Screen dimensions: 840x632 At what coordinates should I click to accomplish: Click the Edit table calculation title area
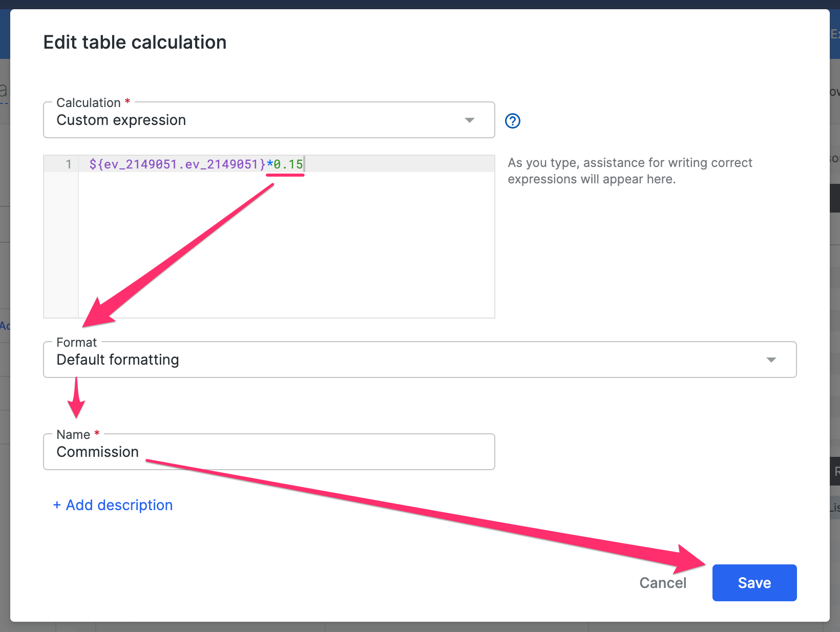tap(135, 42)
